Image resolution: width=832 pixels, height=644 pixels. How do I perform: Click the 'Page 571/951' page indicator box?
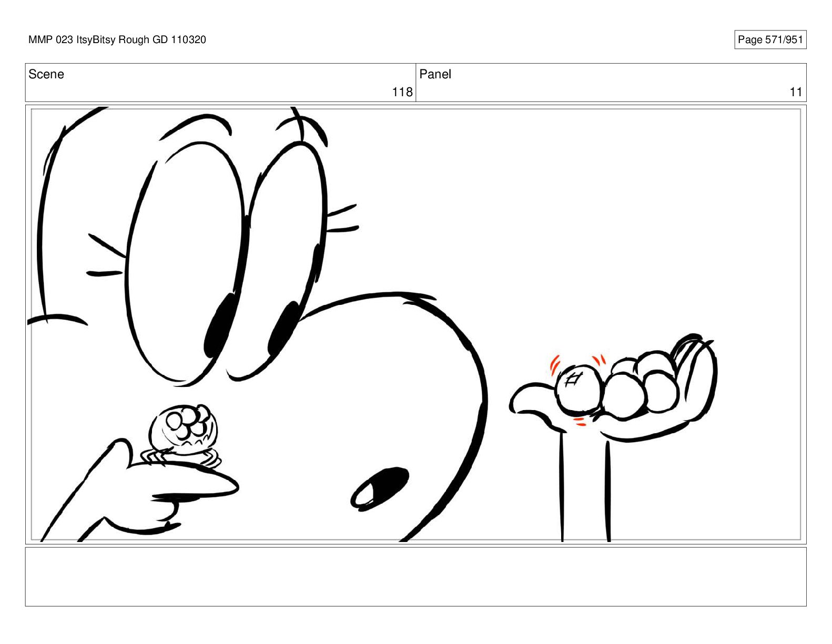(x=770, y=40)
